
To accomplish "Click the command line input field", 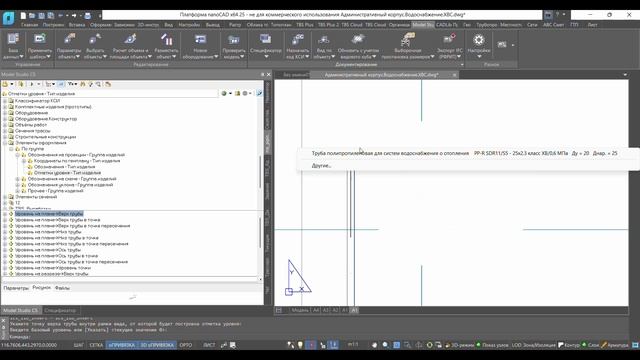I will 318,337.
